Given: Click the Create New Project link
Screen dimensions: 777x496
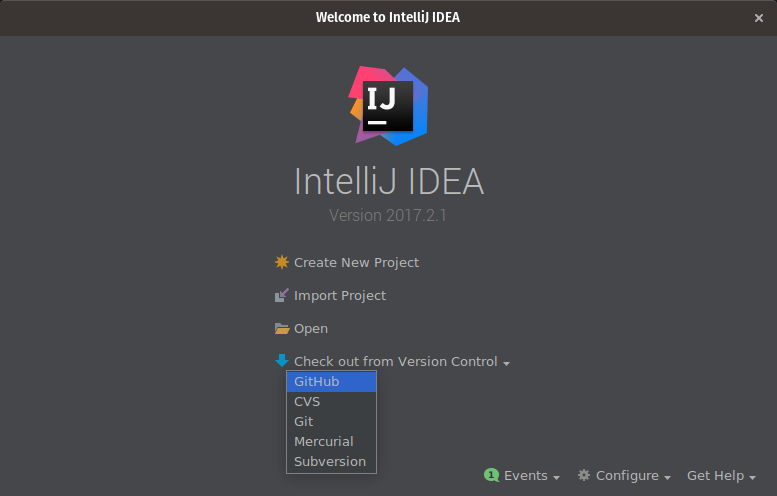Looking at the screenshot, I should [356, 262].
